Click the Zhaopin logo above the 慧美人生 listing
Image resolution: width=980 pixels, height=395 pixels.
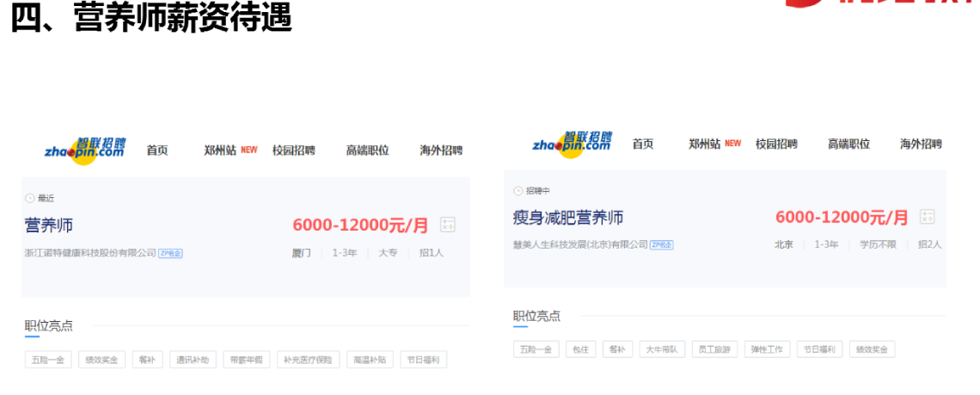click(572, 145)
